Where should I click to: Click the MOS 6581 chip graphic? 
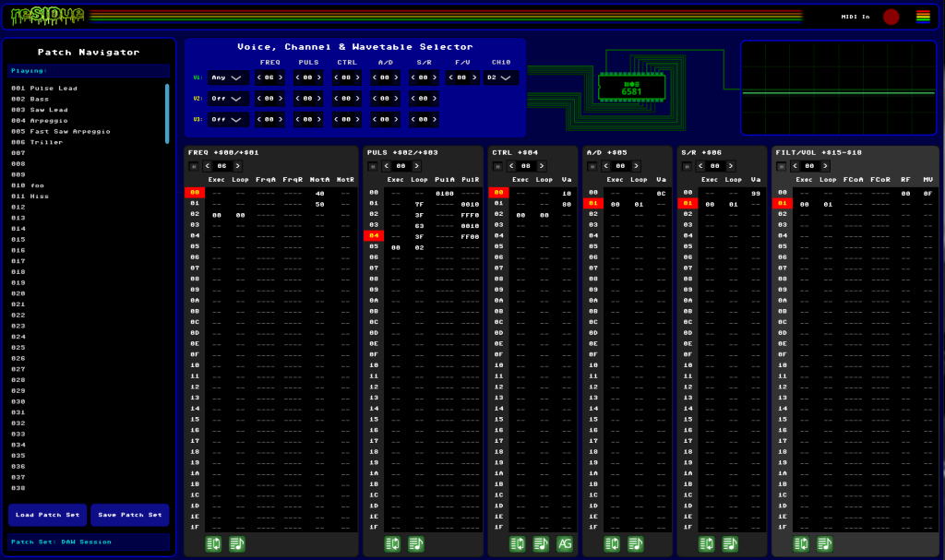click(632, 87)
